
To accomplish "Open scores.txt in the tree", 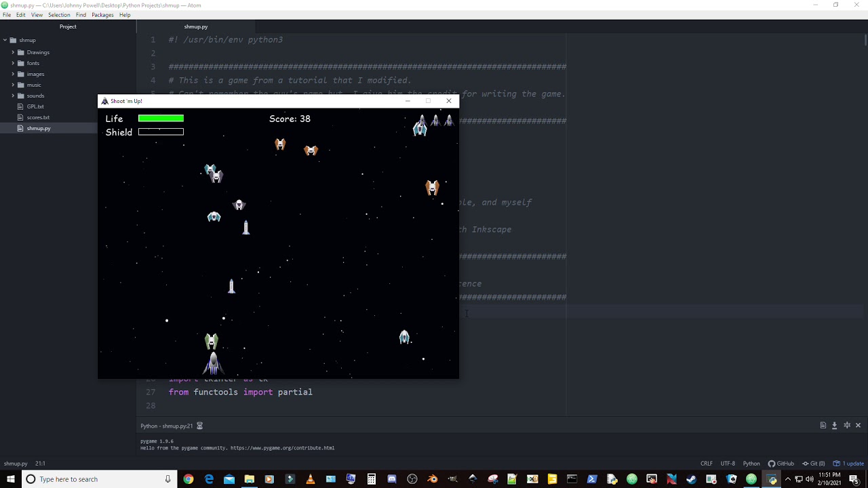I will click(x=38, y=117).
